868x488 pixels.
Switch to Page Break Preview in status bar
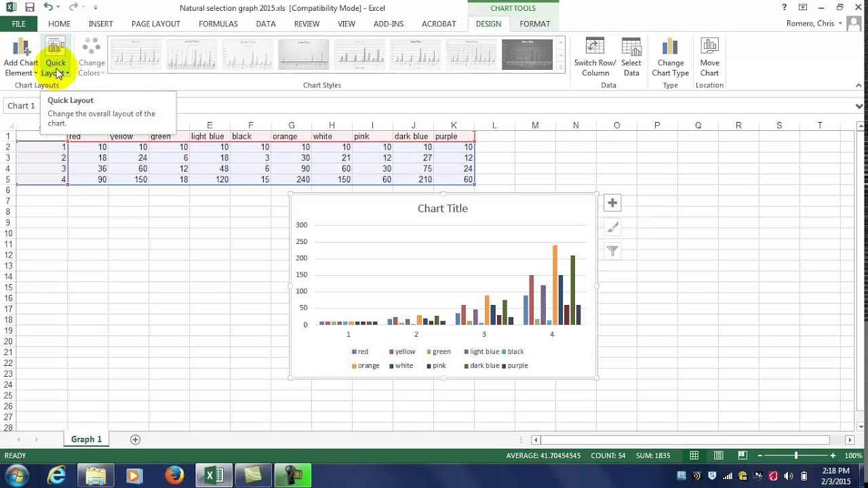743,455
